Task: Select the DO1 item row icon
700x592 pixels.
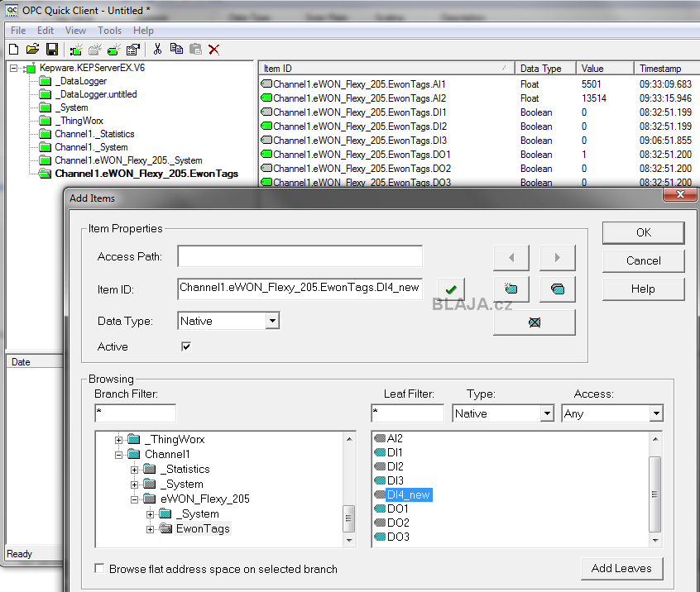Action: pyautogui.click(x=266, y=155)
